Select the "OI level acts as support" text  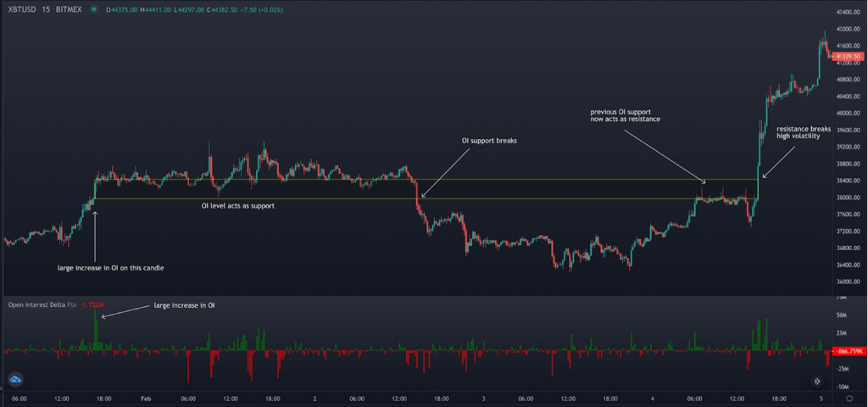coord(237,206)
